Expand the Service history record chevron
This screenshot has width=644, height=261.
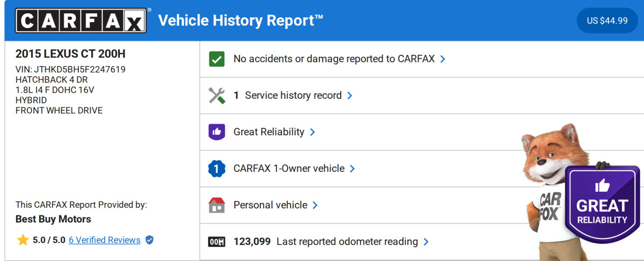click(x=350, y=96)
